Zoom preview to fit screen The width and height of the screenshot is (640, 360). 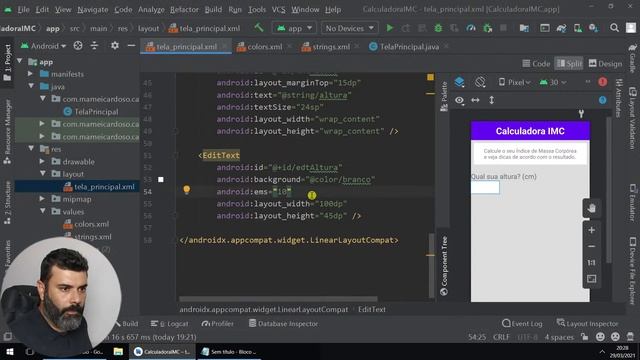coord(591,279)
